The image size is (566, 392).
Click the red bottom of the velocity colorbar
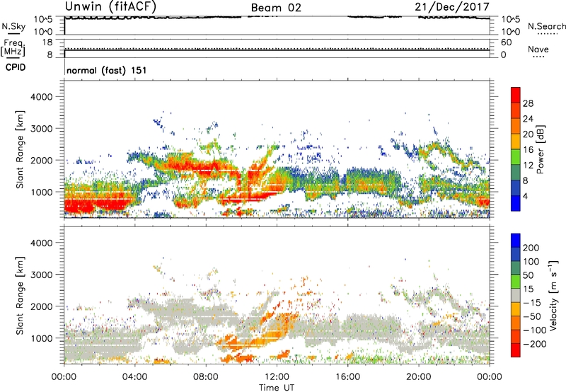[516, 350]
